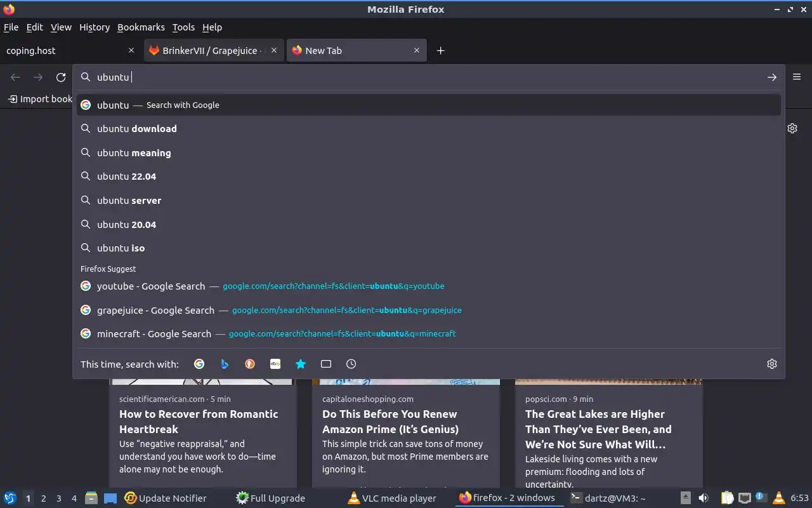Open the Lubuntu start menu
This screenshot has height=508, width=812.
[10, 498]
